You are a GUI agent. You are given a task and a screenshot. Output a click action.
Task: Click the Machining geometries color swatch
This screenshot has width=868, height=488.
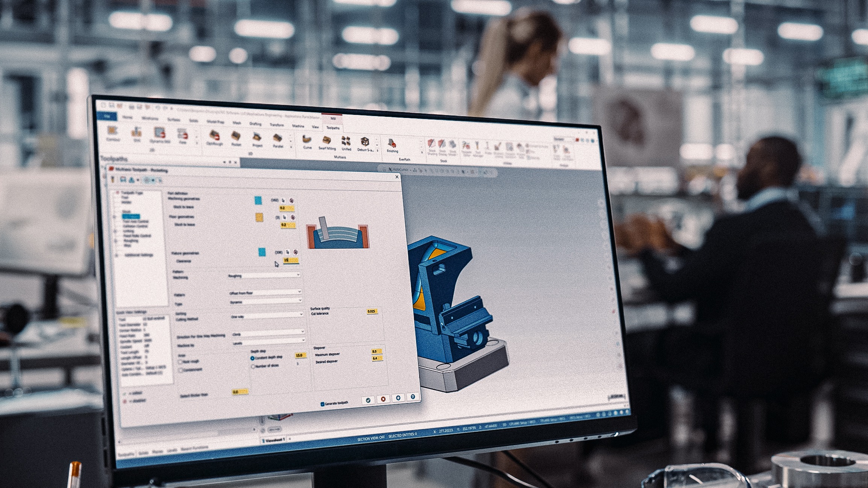[258, 200]
